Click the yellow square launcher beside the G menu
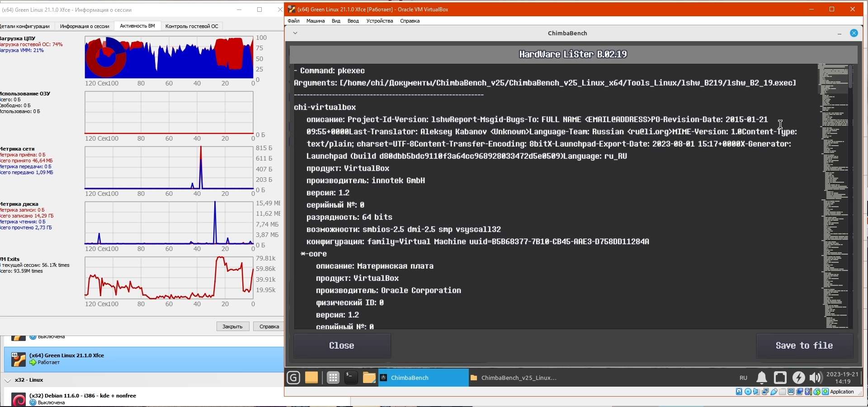 (311, 378)
